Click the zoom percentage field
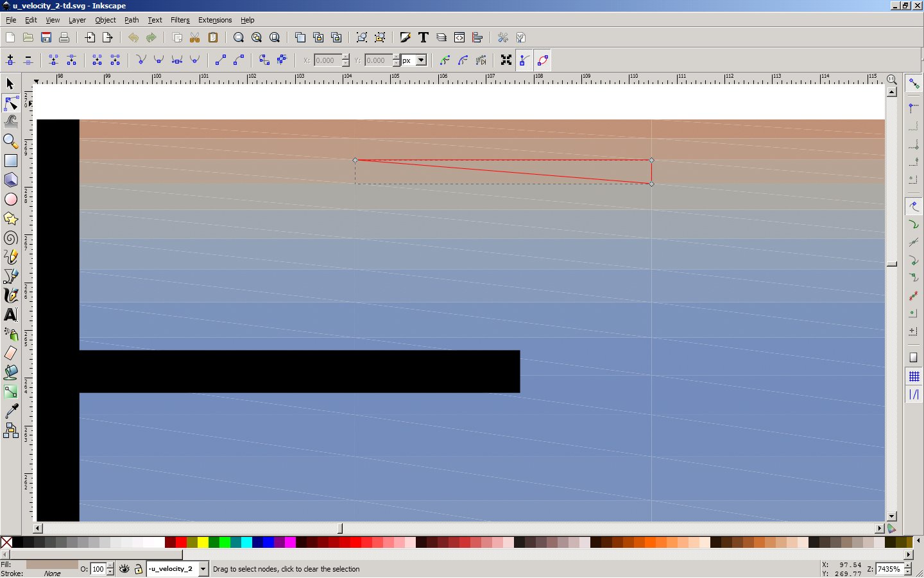 click(x=889, y=569)
